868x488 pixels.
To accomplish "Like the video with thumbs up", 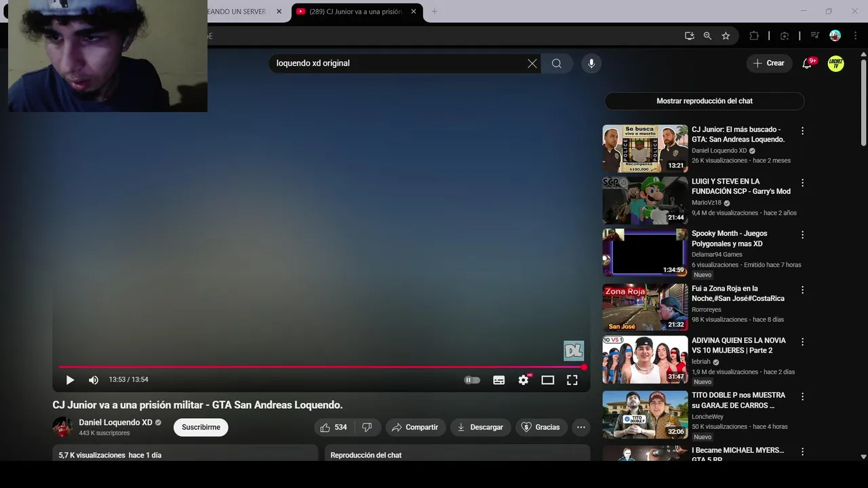I will pos(334,428).
